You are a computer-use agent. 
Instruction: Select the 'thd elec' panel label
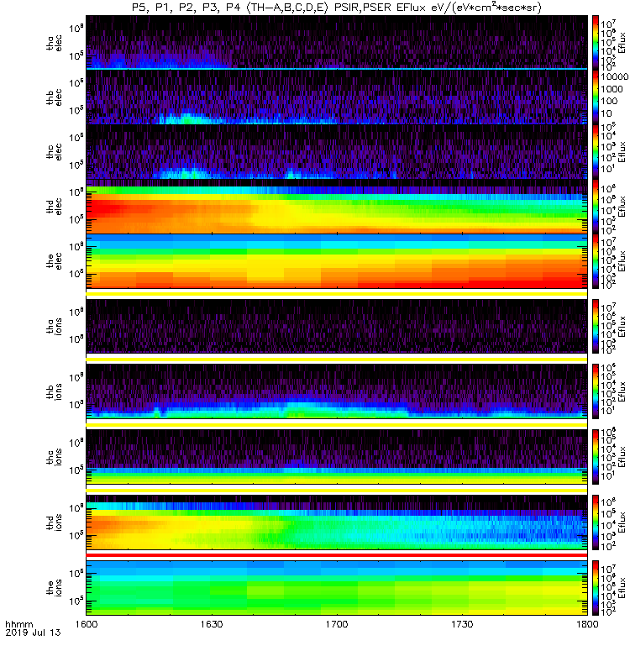click(x=54, y=207)
